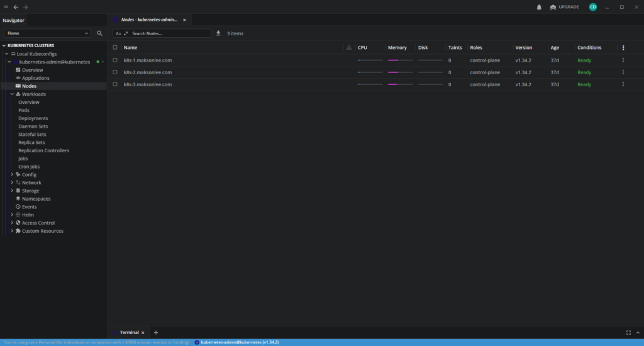644x346 pixels.
Task: Expand the Helm tree section
Action: pyautogui.click(x=12, y=215)
